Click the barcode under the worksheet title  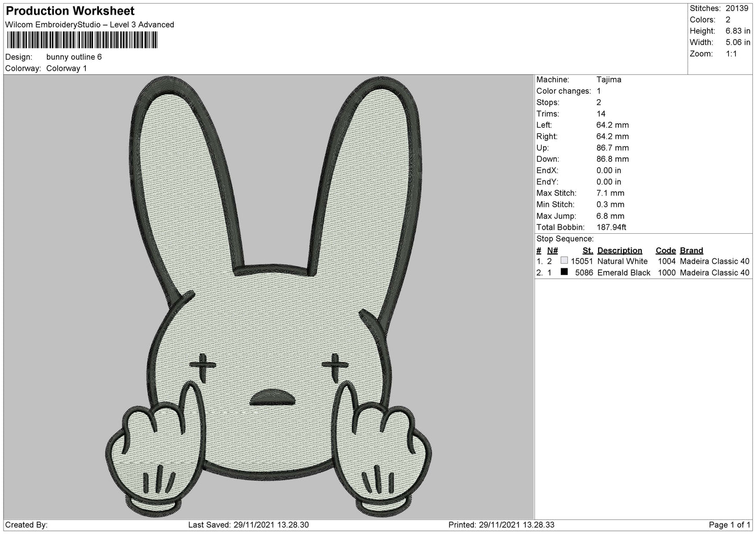tap(81, 40)
